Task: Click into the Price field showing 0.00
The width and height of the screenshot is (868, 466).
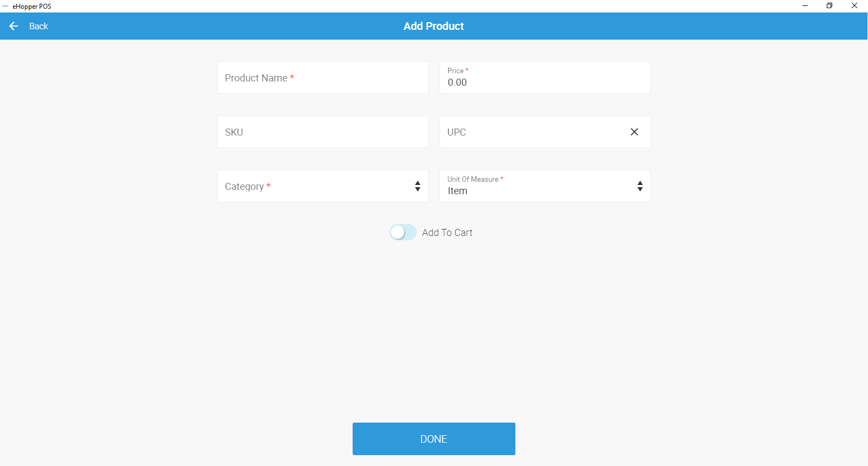Action: coord(545,78)
